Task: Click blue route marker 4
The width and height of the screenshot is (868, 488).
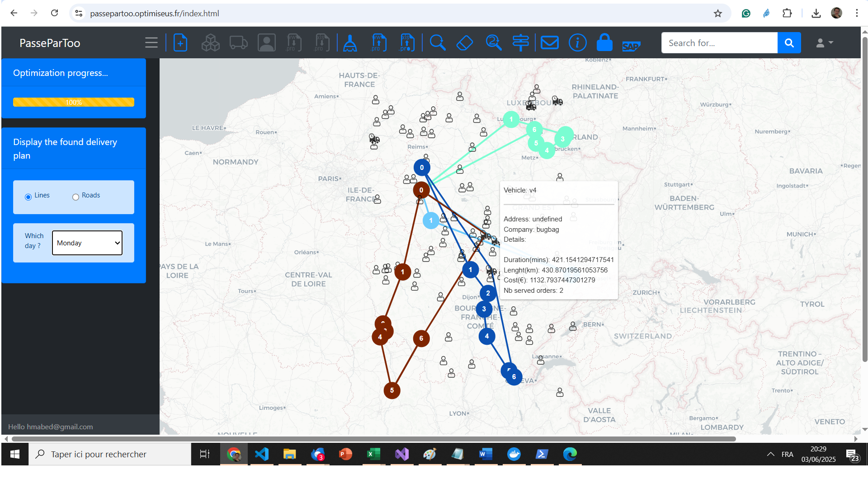Action: tap(487, 336)
